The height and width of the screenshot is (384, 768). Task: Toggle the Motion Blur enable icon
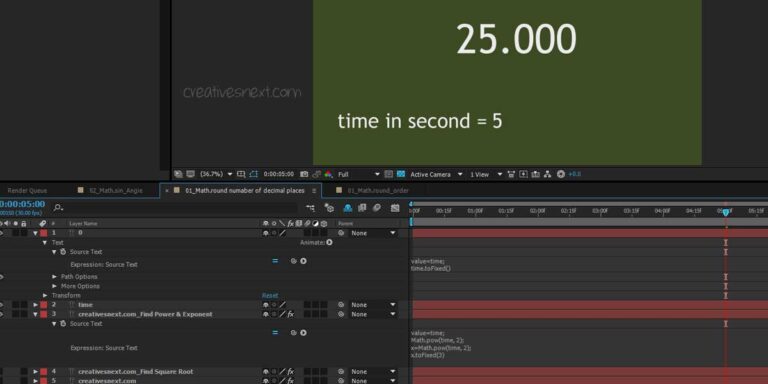tap(377, 208)
